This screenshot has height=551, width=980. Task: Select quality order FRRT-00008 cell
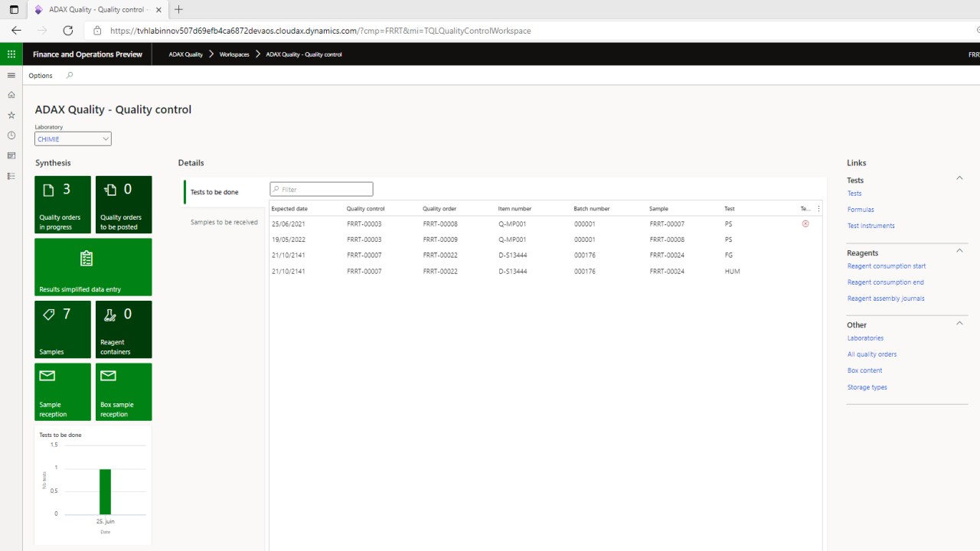tap(440, 224)
